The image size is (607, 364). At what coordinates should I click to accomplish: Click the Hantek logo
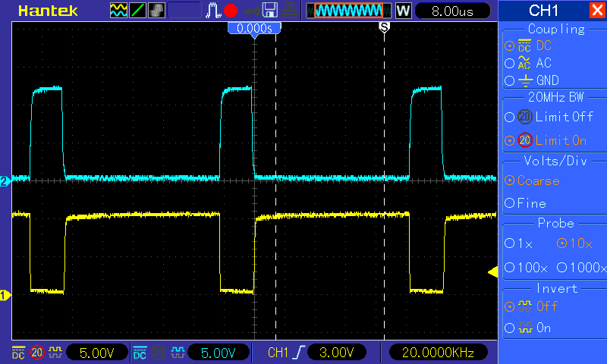(48, 11)
